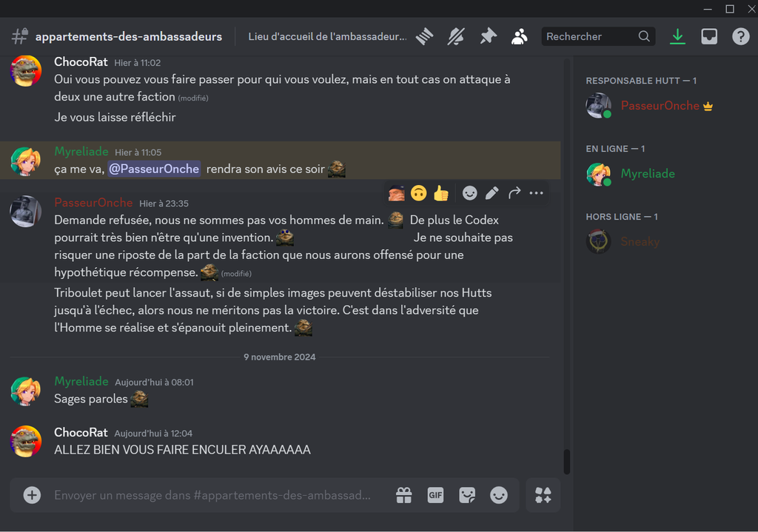The width and height of the screenshot is (758, 532).
Task: Open the Threads icon in channel header
Action: [x=424, y=37]
